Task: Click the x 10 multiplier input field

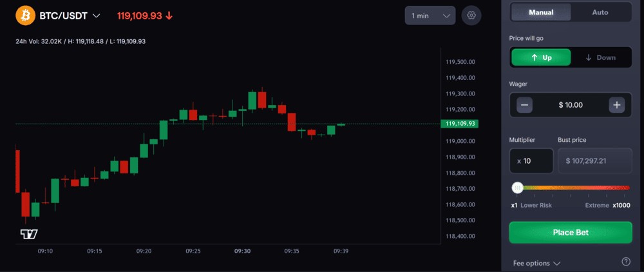Action: (x=532, y=160)
